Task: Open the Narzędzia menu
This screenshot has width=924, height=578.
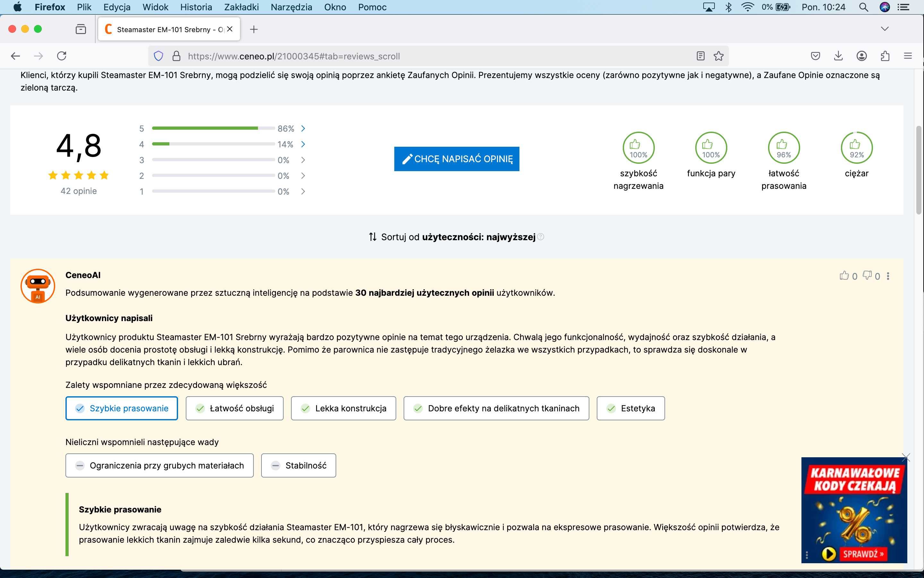Action: (291, 7)
